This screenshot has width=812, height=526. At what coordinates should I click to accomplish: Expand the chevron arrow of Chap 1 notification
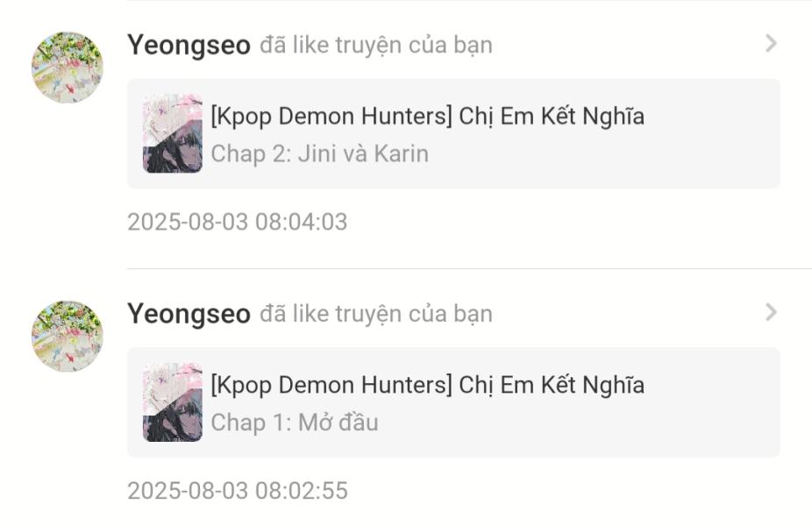[x=771, y=312]
